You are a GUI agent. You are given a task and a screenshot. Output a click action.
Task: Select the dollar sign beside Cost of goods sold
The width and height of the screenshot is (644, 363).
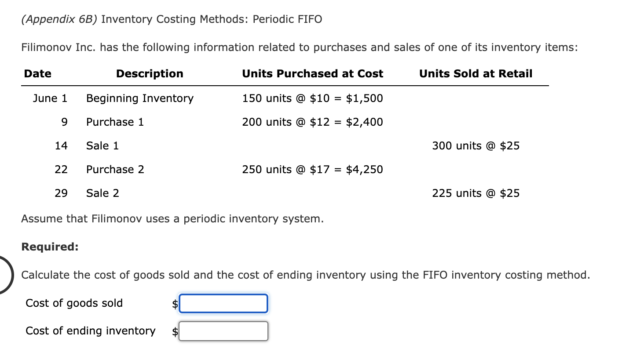point(174,303)
